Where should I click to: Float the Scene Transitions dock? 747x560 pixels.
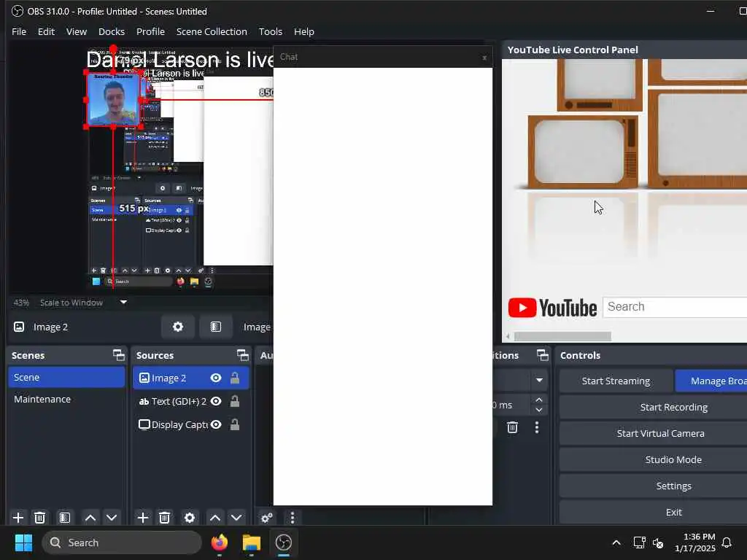pyautogui.click(x=543, y=355)
